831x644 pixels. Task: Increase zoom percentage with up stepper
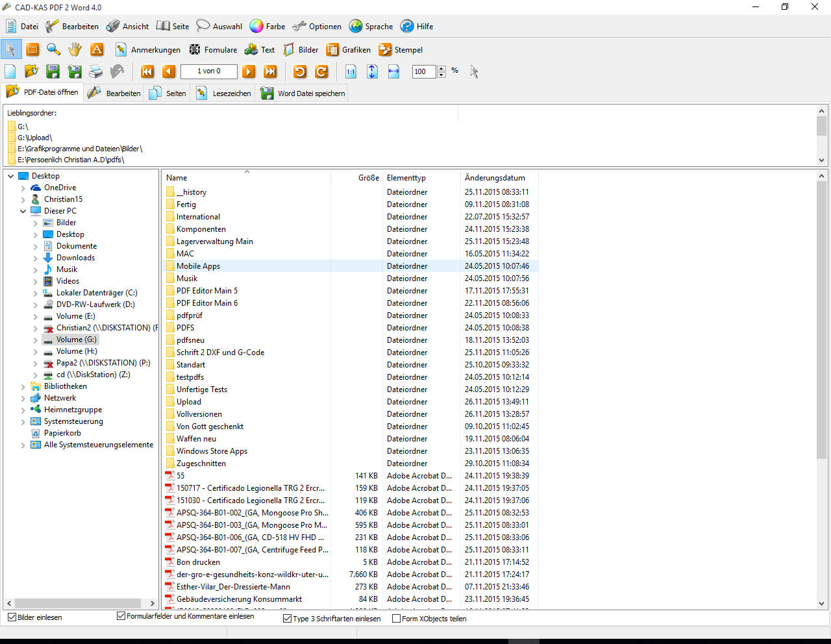click(x=441, y=68)
